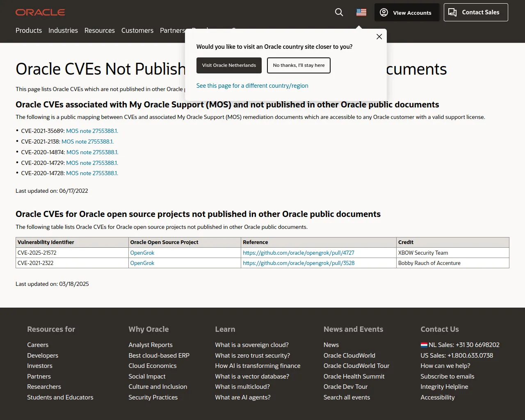The height and width of the screenshot is (420, 525).
Task: Open Social Impact link
Action: 147,377
